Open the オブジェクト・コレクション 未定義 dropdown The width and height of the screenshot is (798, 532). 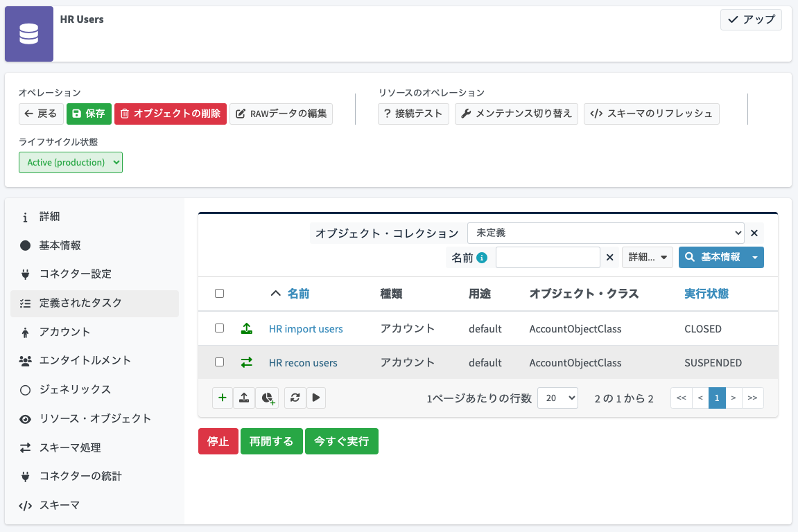pos(606,233)
